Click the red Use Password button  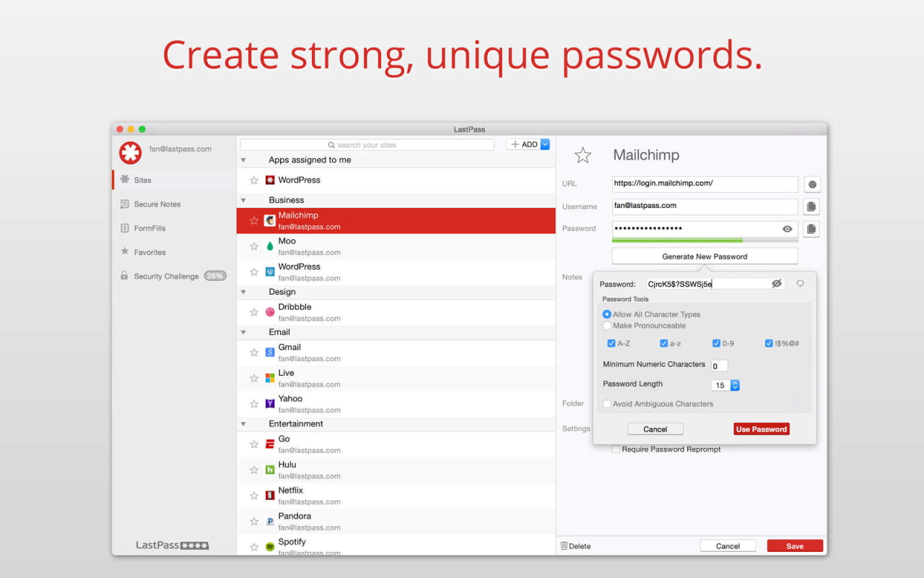(x=761, y=429)
